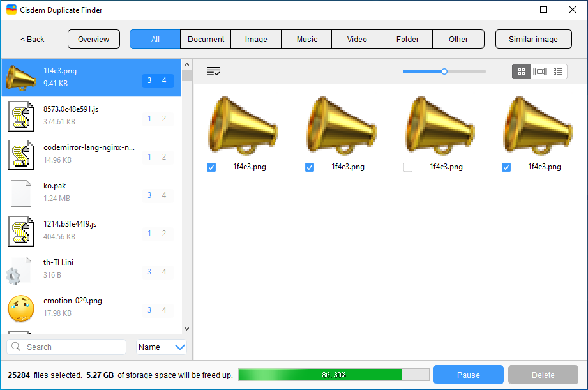The image size is (588, 390).
Task: Switch to the Document tab
Action: click(206, 39)
